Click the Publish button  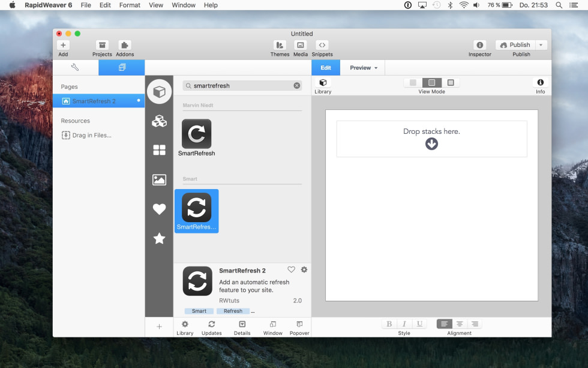(x=515, y=45)
